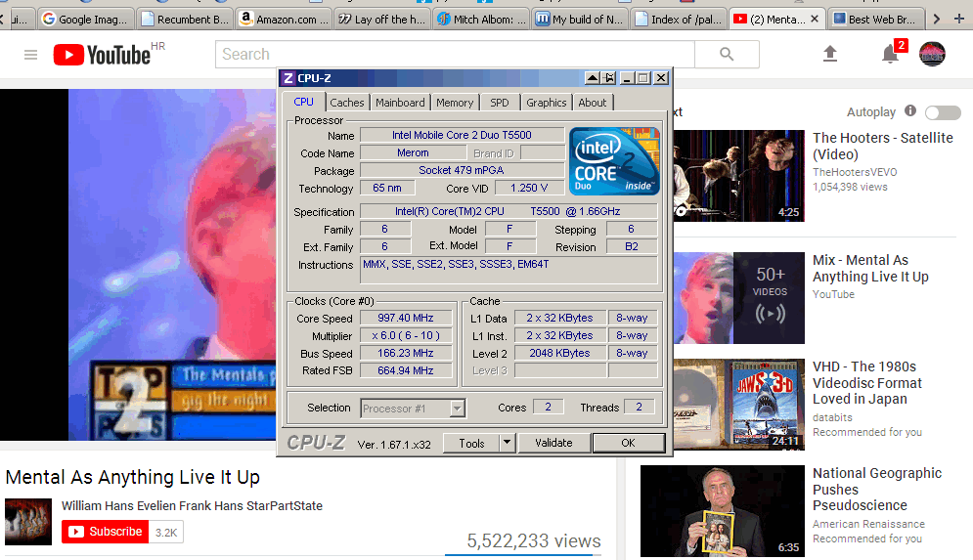Switch to the Best Web Br... tab
Screen dimensions: 973x560
pos(876,19)
